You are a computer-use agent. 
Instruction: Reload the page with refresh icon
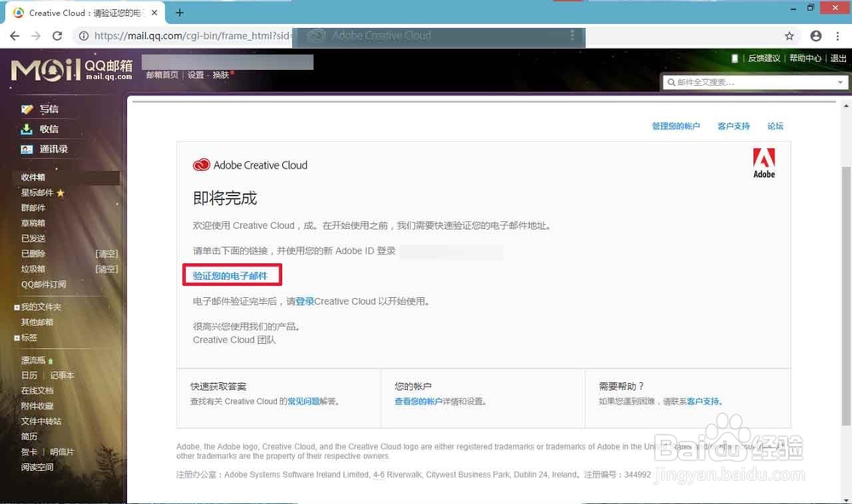[x=57, y=36]
